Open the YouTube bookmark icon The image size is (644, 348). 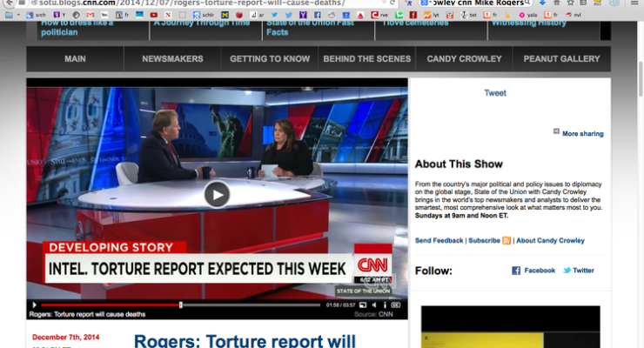pyautogui.click(x=154, y=15)
